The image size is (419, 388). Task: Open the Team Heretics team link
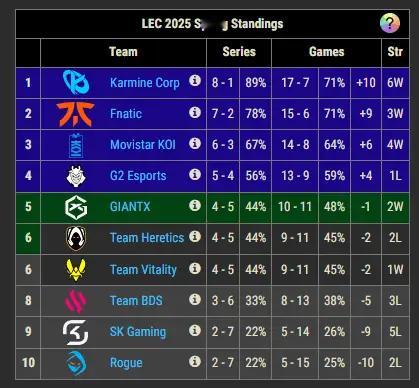pyautogui.click(x=147, y=238)
